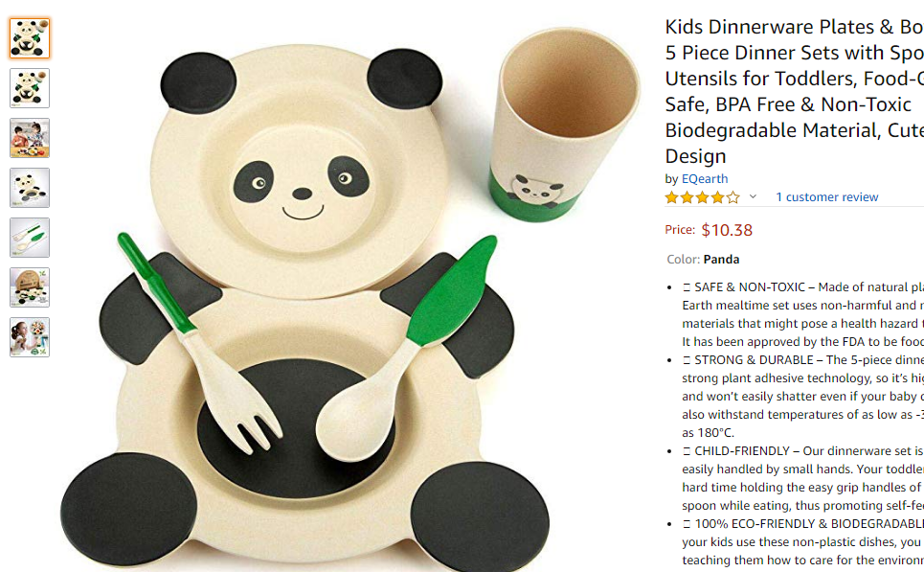924x572 pixels.
Task: Click the panda face plate in main image
Action: [x=301, y=171]
